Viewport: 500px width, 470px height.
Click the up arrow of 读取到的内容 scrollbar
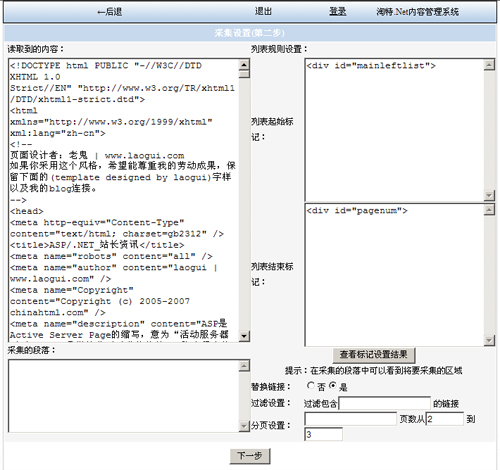point(244,65)
